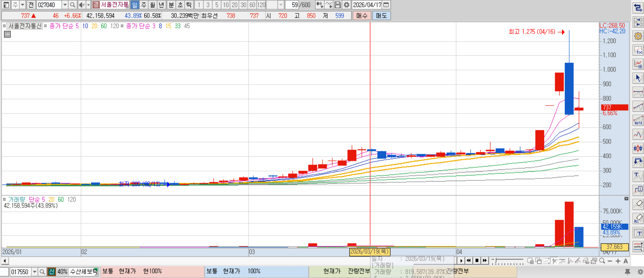Open the orange gear settings in right sidebar

[638, 36]
